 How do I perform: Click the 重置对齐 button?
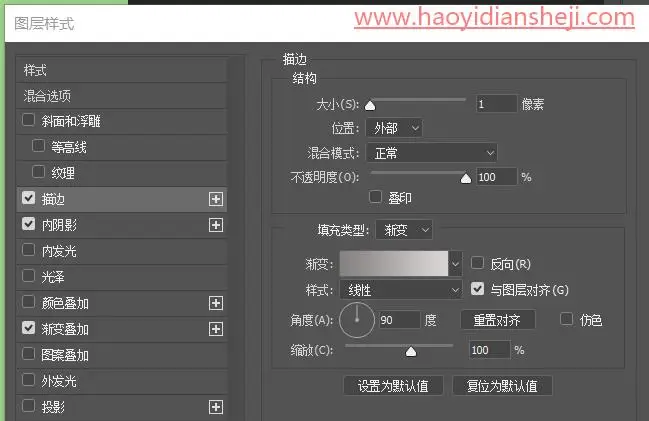click(498, 320)
